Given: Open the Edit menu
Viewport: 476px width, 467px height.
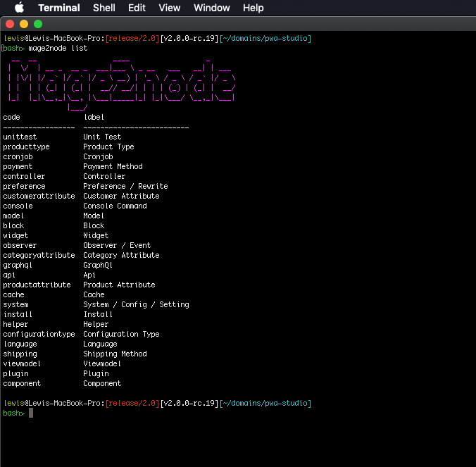Looking at the screenshot, I should [137, 8].
